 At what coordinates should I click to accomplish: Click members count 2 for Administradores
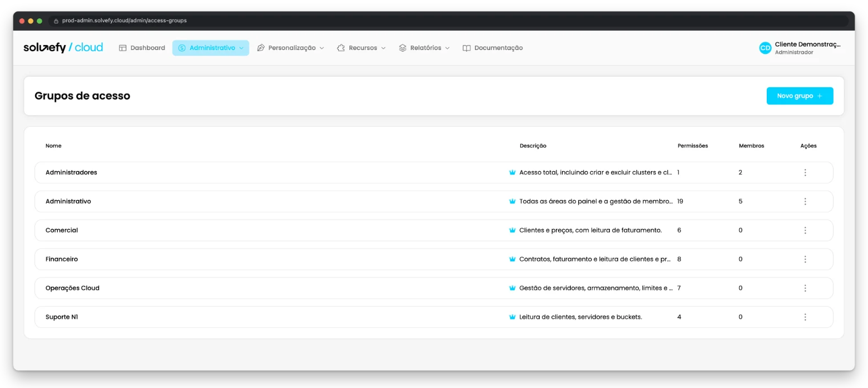click(741, 172)
